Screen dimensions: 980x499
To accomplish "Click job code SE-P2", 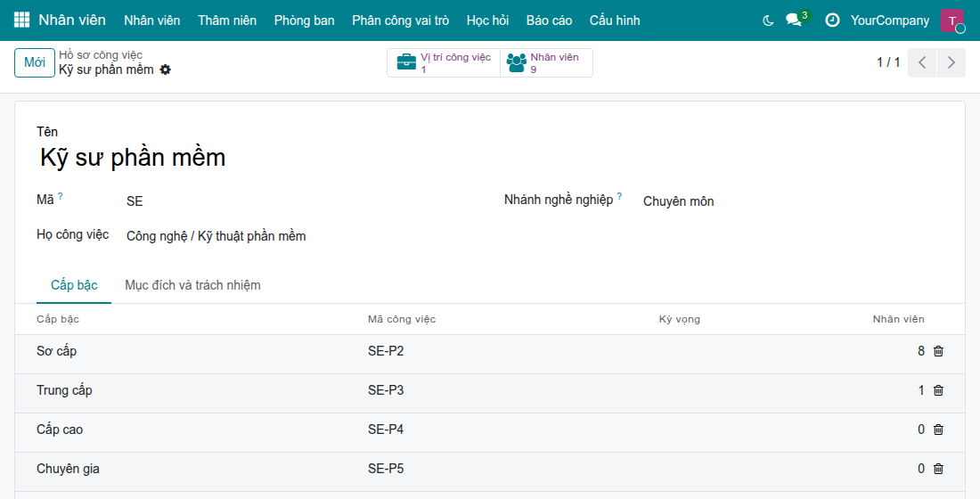I will [386, 351].
